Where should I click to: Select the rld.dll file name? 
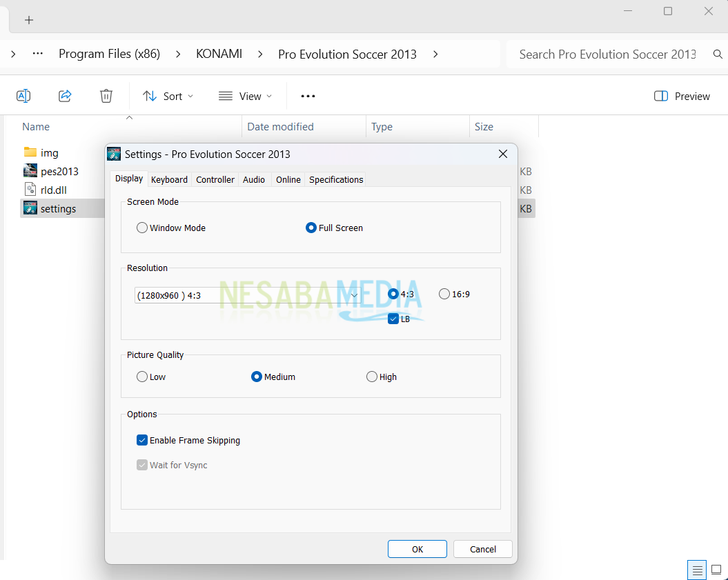pos(53,190)
